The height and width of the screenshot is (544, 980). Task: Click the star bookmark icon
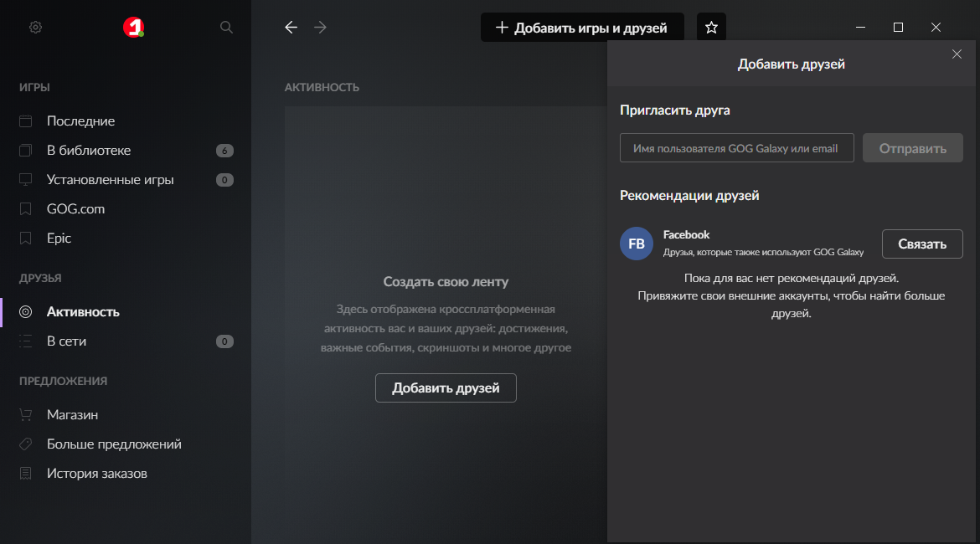[x=711, y=28]
